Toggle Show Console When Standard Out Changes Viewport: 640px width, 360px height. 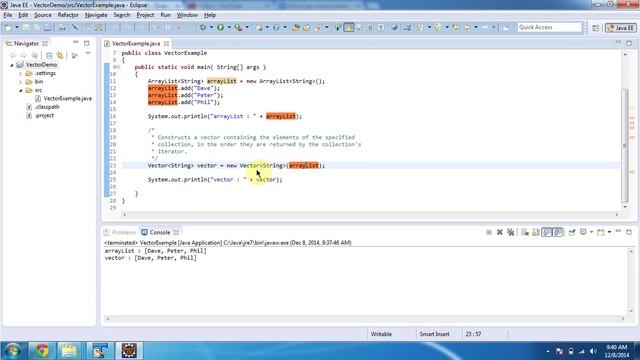(x=547, y=232)
